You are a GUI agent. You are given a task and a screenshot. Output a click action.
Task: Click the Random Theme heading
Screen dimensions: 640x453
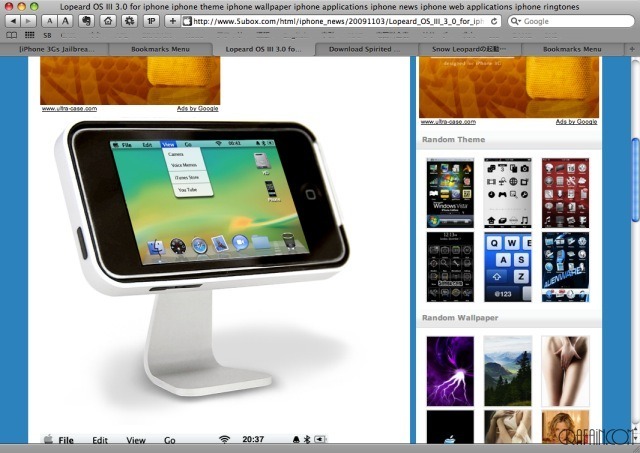point(453,140)
